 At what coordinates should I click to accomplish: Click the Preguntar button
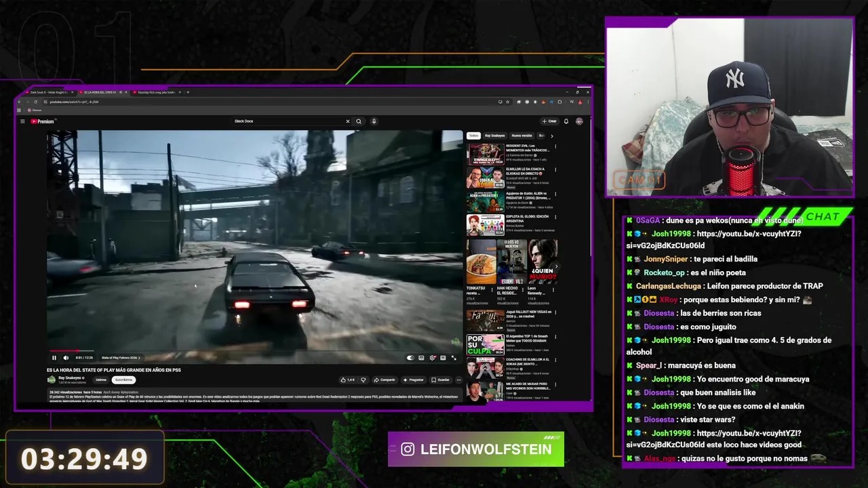(x=413, y=380)
